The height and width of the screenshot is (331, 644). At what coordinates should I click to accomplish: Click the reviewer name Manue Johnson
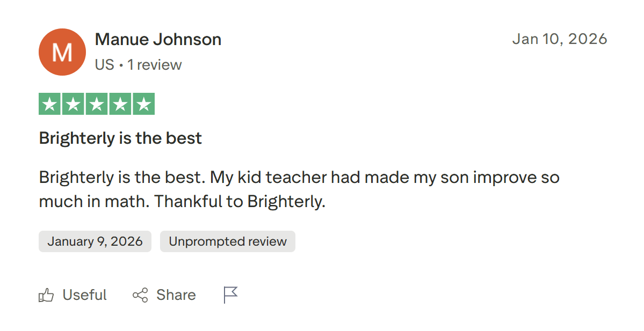[x=158, y=39]
